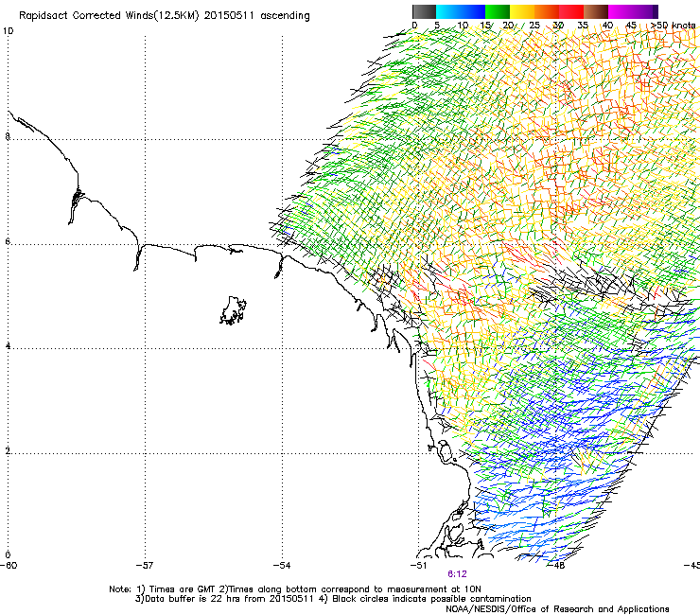Image resolution: width=700 pixels, height=615 pixels.
Task: Click the gray 0-5 knots color bar segment
Action: (424, 11)
